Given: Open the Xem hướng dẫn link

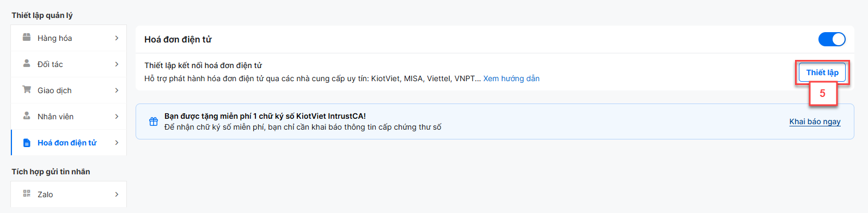Looking at the screenshot, I should (x=511, y=78).
